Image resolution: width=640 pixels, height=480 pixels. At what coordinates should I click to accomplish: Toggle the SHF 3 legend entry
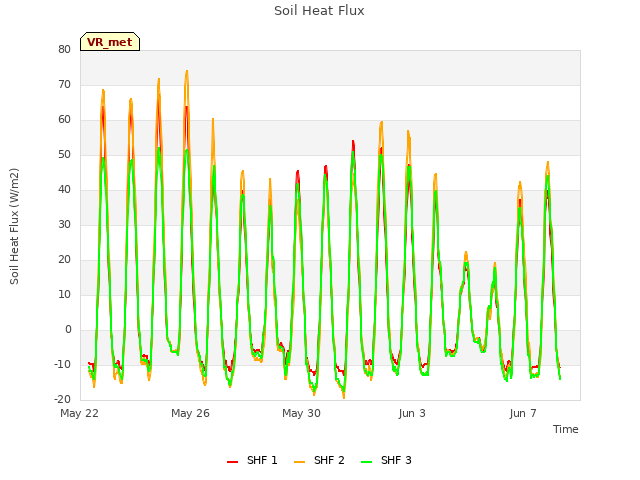click(386, 460)
